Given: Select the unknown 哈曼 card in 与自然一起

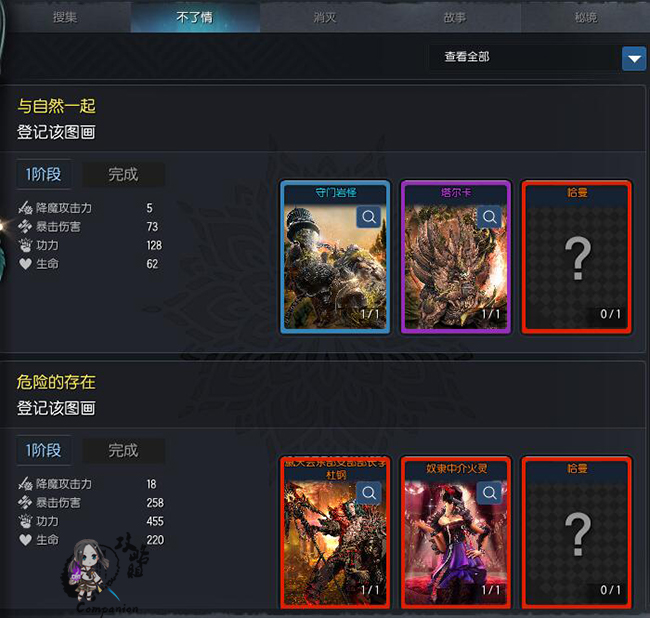Looking at the screenshot, I should (x=577, y=257).
